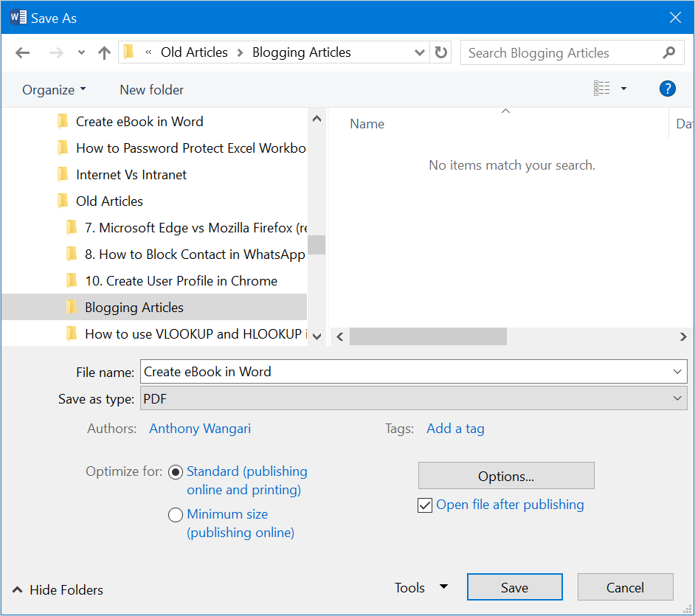Viewport: 695px width, 616px height.
Task: Open the recent locations dropdown arrow
Action: pyautogui.click(x=81, y=53)
